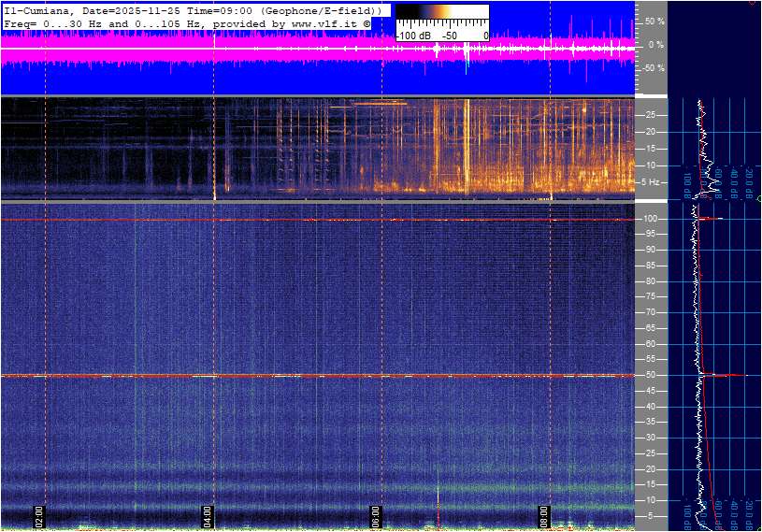Click the -100 dB color scale label
Screen dimensions: 762x532
click(412, 36)
